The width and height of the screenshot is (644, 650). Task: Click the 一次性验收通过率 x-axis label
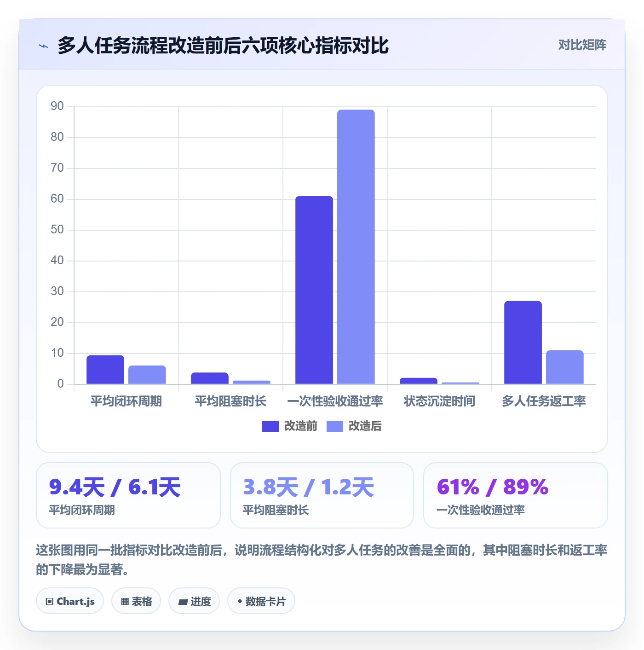tap(335, 401)
